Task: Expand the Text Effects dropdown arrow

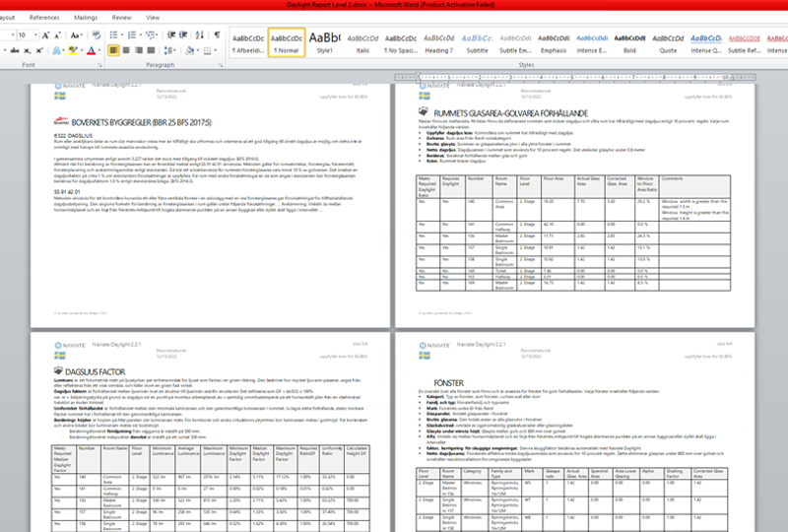Action: (x=64, y=50)
